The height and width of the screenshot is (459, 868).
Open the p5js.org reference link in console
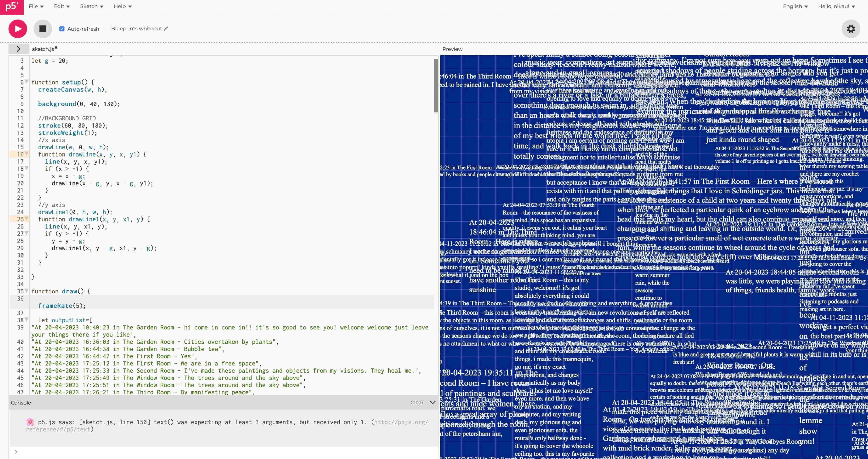(x=227, y=426)
